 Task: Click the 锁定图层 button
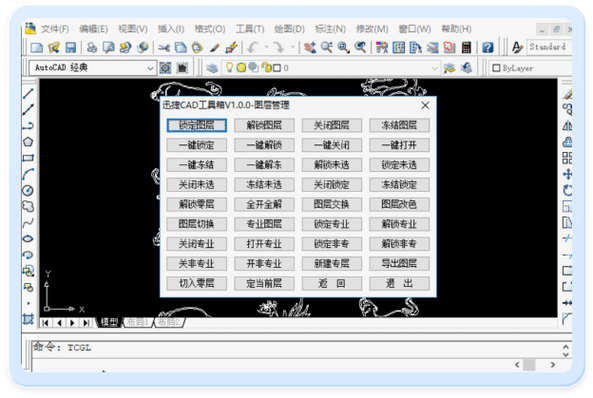(197, 125)
